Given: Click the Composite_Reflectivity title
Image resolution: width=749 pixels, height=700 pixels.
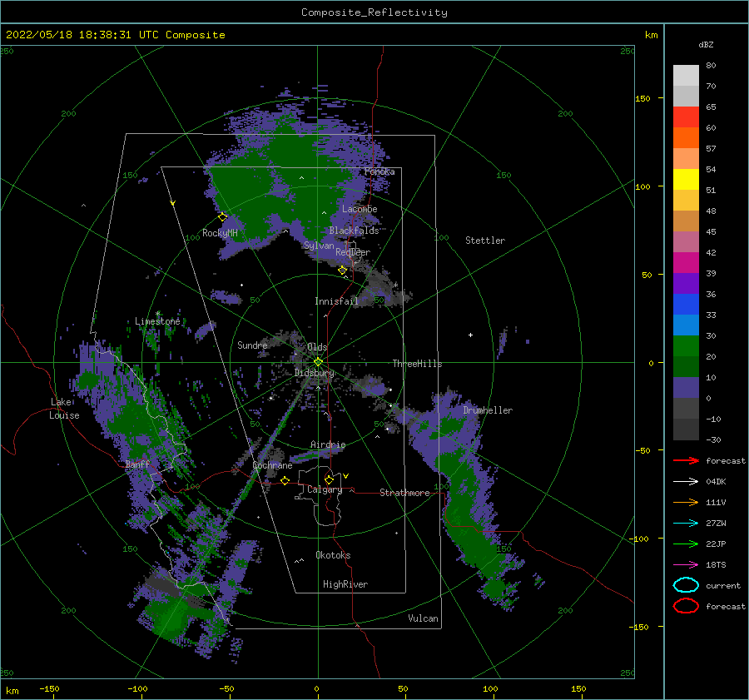Looking at the screenshot, I should tap(374, 12).
